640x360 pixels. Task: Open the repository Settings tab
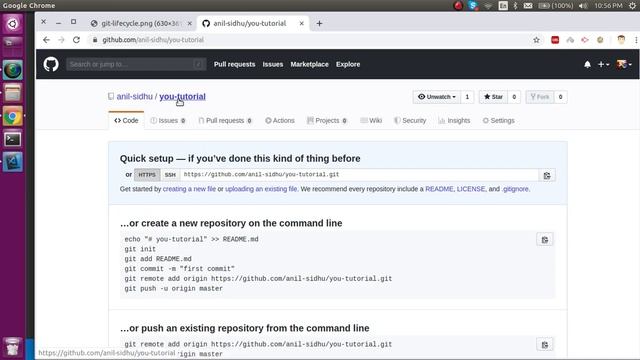[498, 121]
